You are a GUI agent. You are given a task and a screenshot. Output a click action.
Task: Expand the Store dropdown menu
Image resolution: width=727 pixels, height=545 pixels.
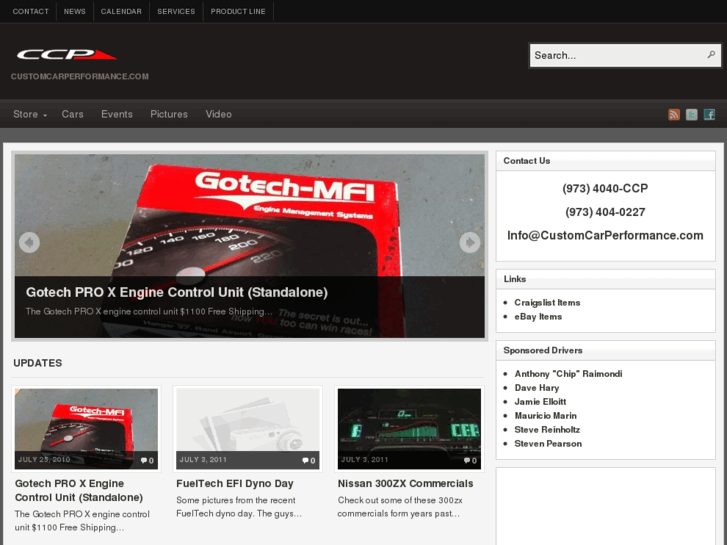(30, 114)
